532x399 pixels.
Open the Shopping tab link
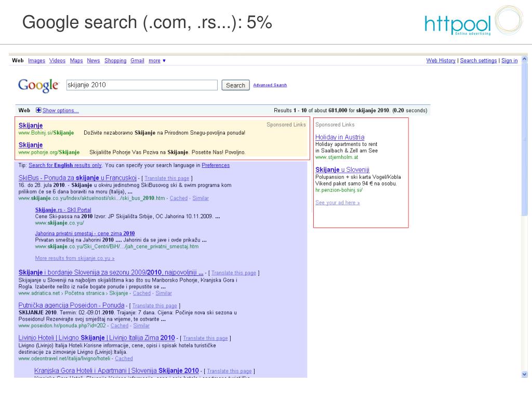115,60
